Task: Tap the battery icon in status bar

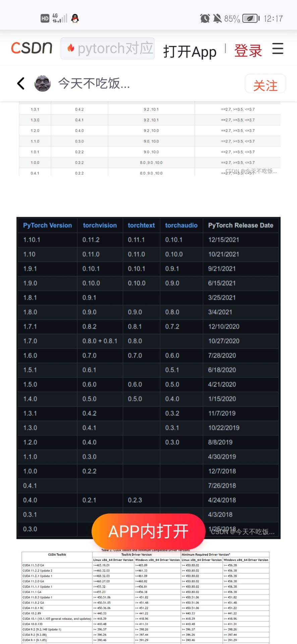Action: [251, 18]
